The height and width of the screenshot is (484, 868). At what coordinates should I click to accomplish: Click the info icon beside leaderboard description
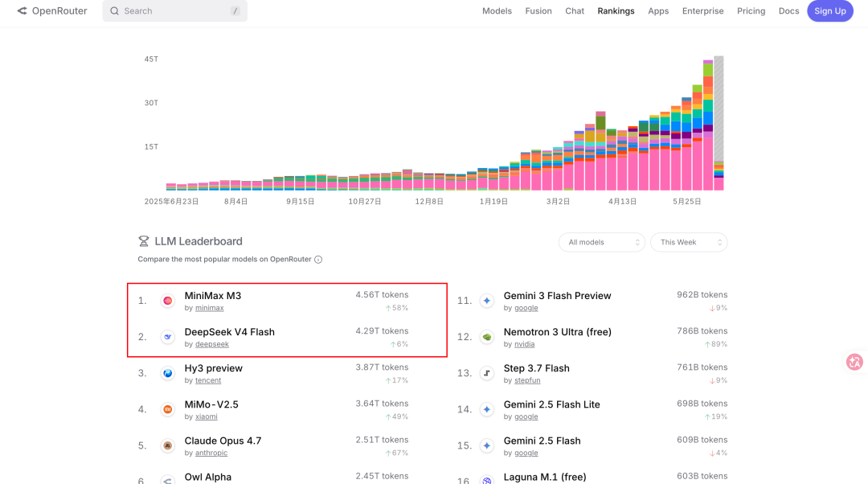(x=318, y=259)
